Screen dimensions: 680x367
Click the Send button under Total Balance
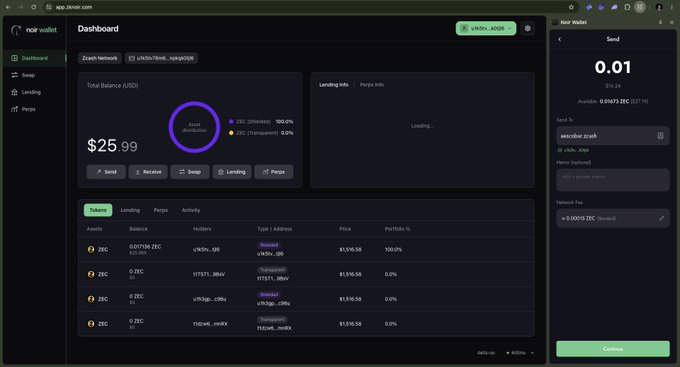coord(106,172)
